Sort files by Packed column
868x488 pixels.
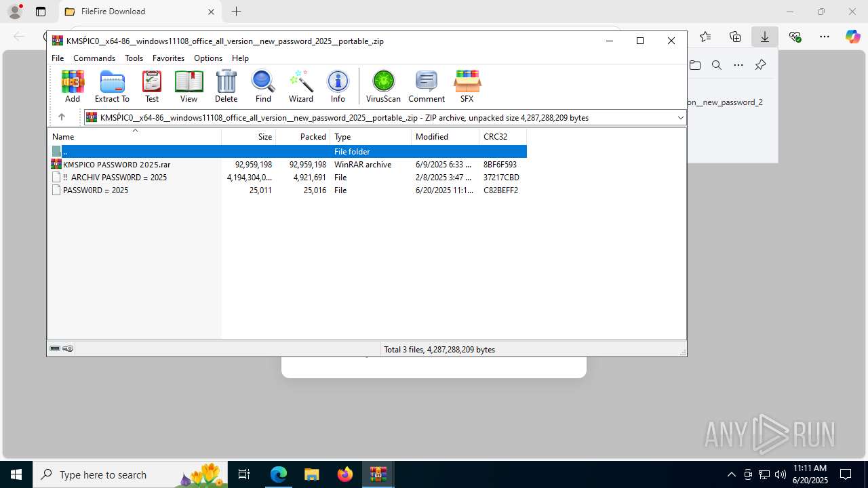(303, 137)
